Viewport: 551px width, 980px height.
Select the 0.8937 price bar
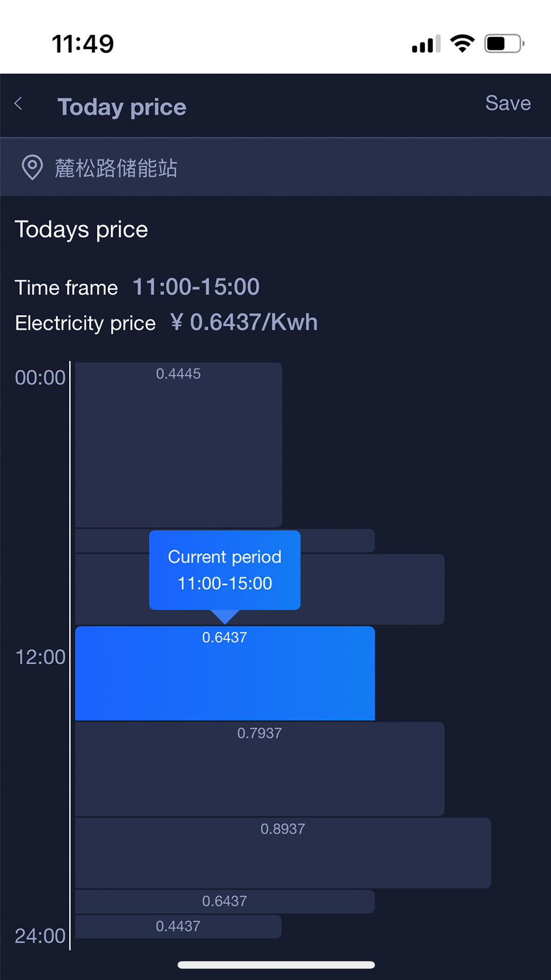point(283,852)
